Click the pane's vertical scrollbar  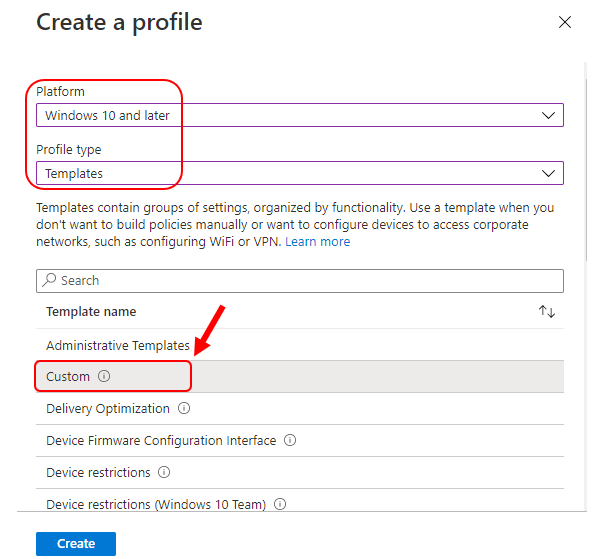point(585,170)
